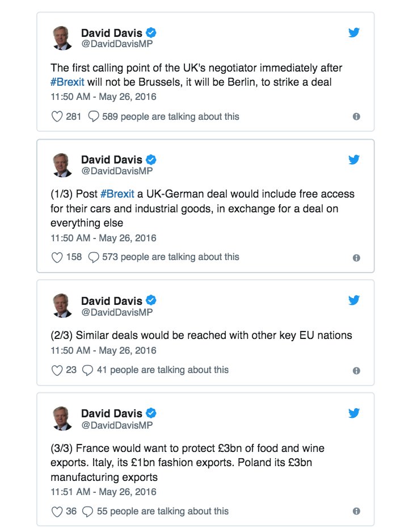
Task: Click the Twitter bird on the (2/3) tweet
Action: click(353, 300)
